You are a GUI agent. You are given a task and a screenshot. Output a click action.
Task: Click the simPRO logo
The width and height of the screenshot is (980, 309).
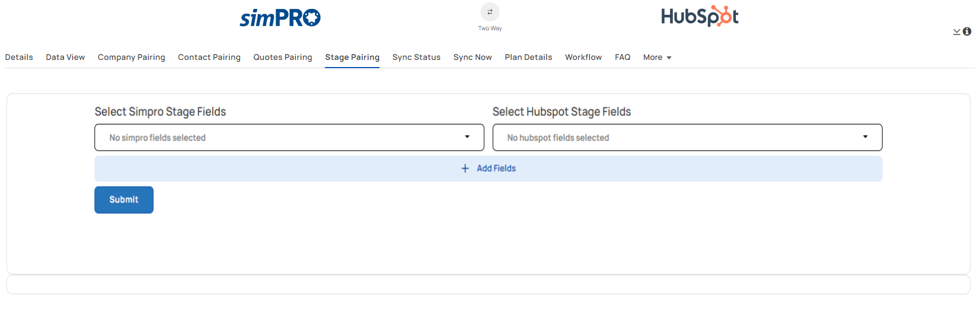[x=280, y=18]
